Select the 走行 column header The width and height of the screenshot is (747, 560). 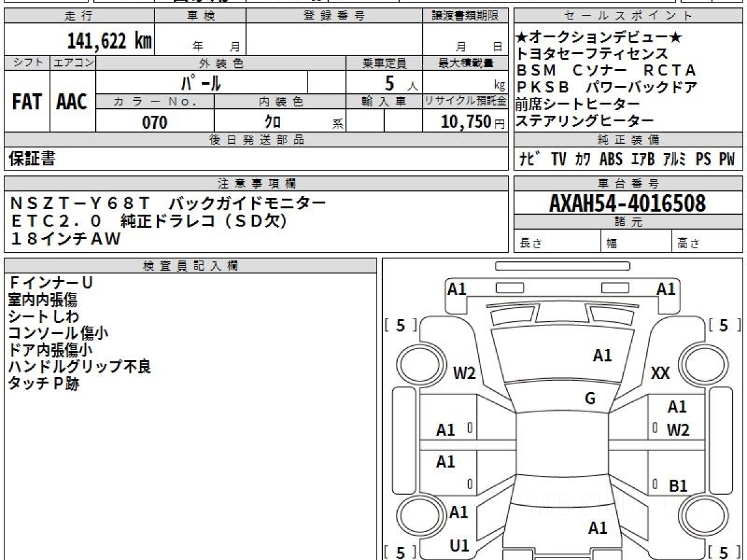pyautogui.click(x=80, y=16)
